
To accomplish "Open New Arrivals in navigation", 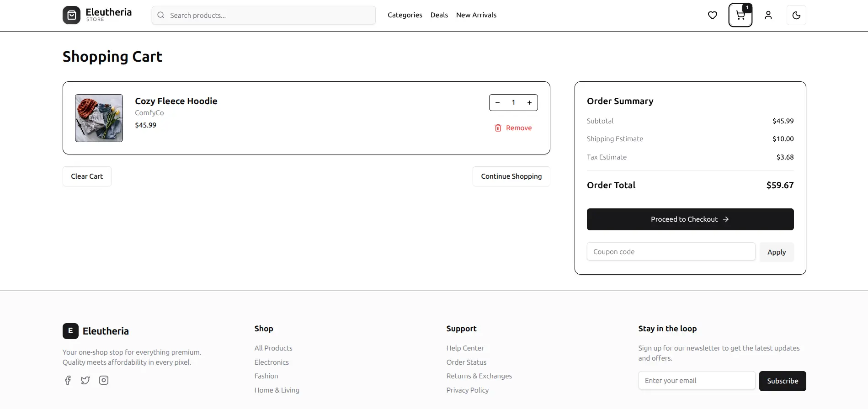I will [476, 15].
